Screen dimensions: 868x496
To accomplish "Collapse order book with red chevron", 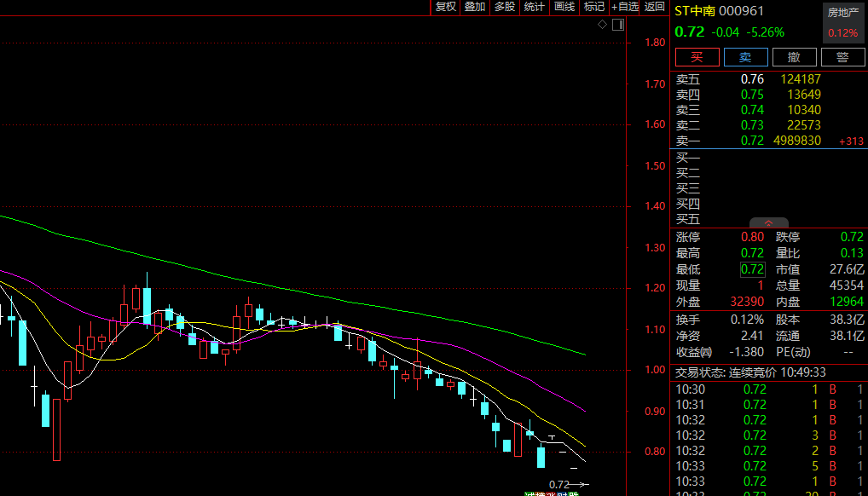I will 768,223.
